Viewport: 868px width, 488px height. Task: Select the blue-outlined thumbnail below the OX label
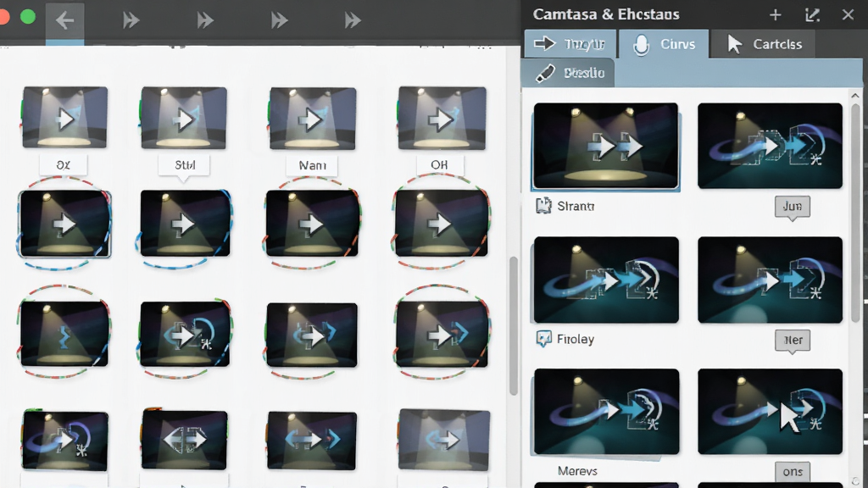pyautogui.click(x=64, y=224)
